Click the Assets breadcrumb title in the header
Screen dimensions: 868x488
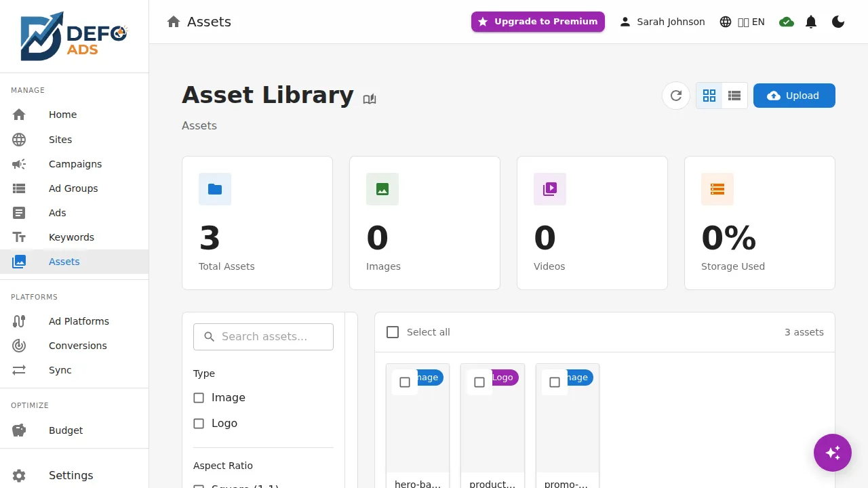(209, 22)
